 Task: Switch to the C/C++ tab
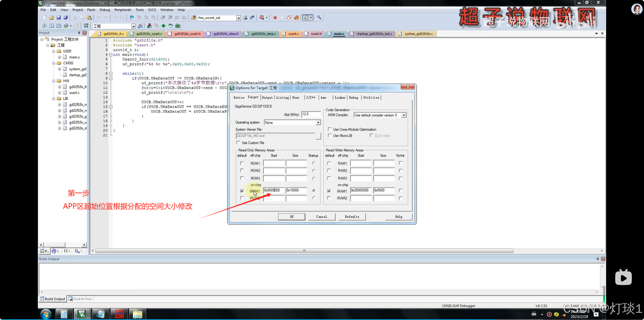[311, 97]
